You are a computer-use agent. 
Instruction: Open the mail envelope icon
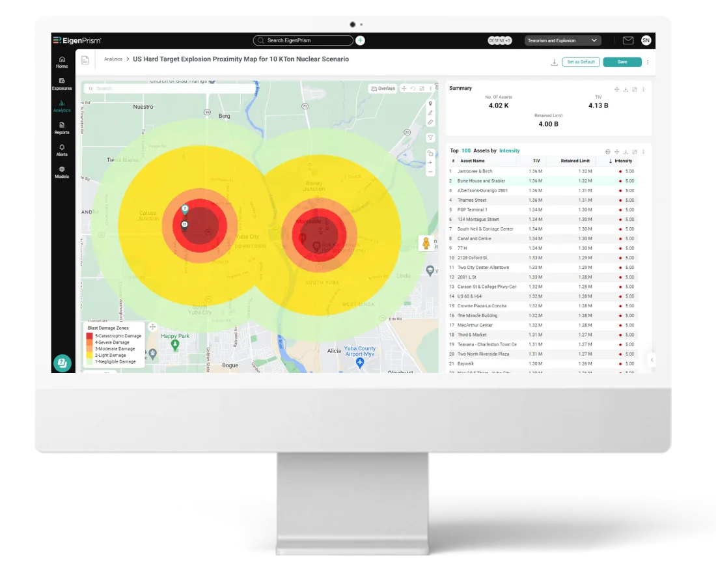click(x=628, y=40)
